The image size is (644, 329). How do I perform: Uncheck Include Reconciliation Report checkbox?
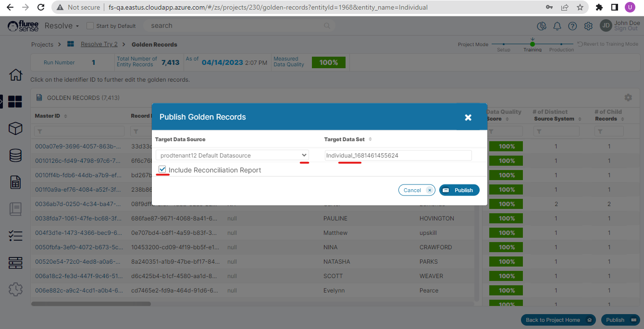162,170
